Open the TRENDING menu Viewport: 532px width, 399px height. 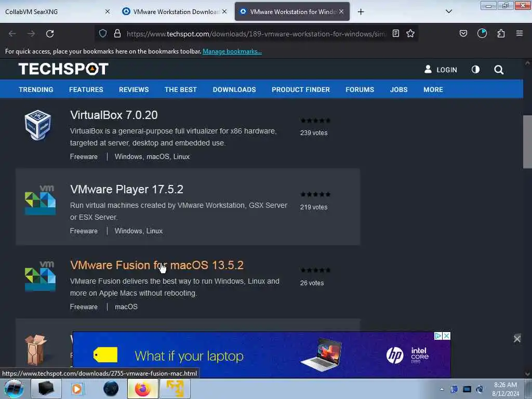point(36,89)
